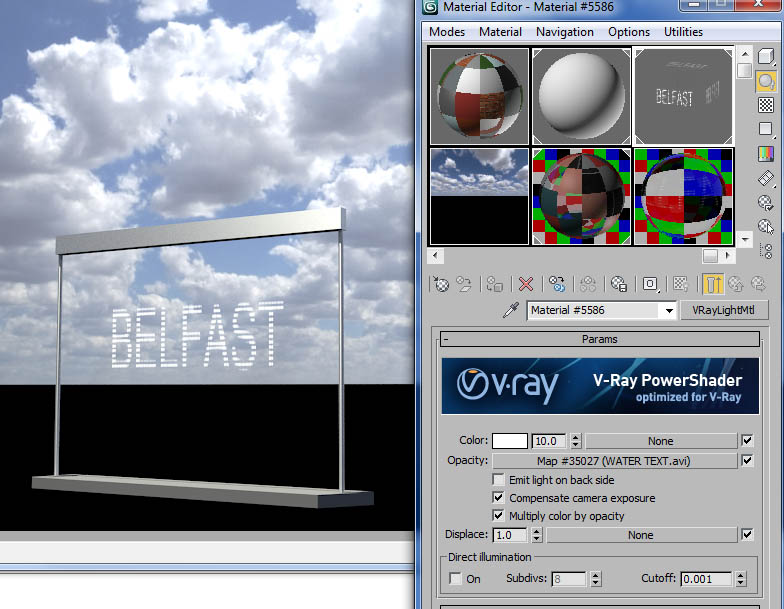Image resolution: width=784 pixels, height=609 pixels.
Task: Toggle the checkbox next to Displace map
Action: [x=747, y=534]
